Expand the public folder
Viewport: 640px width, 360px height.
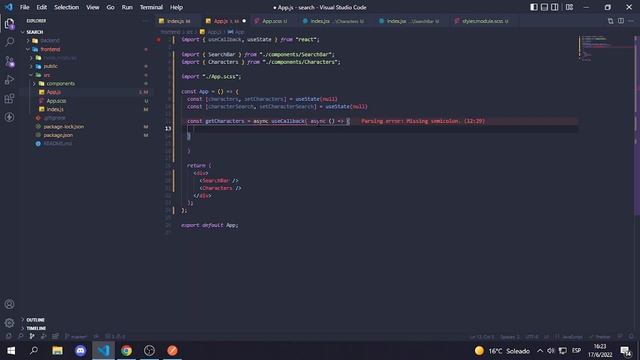coord(51,66)
